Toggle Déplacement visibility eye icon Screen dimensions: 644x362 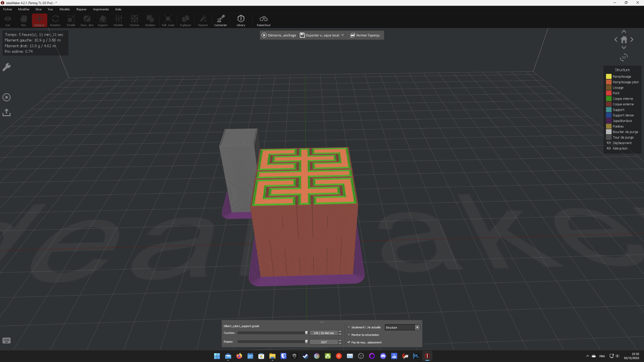click(x=609, y=143)
